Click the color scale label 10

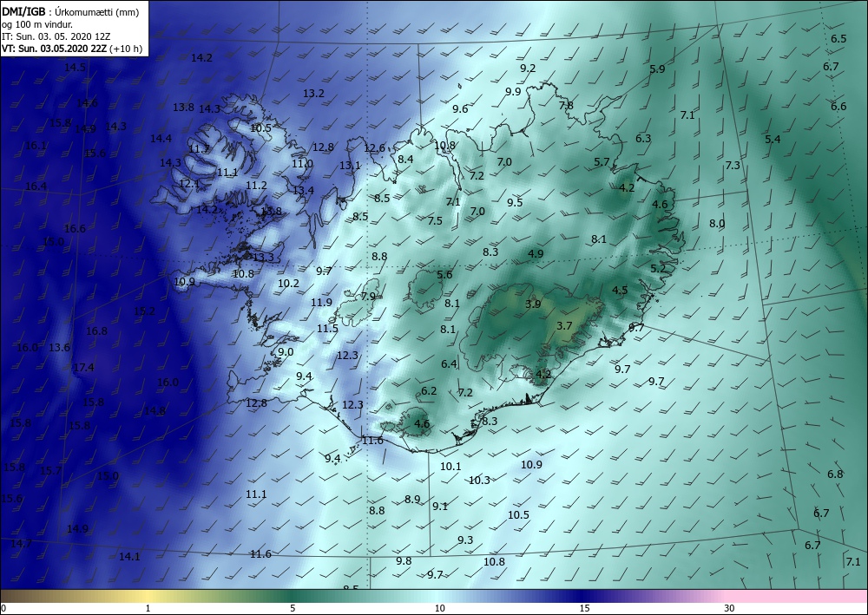click(439, 608)
